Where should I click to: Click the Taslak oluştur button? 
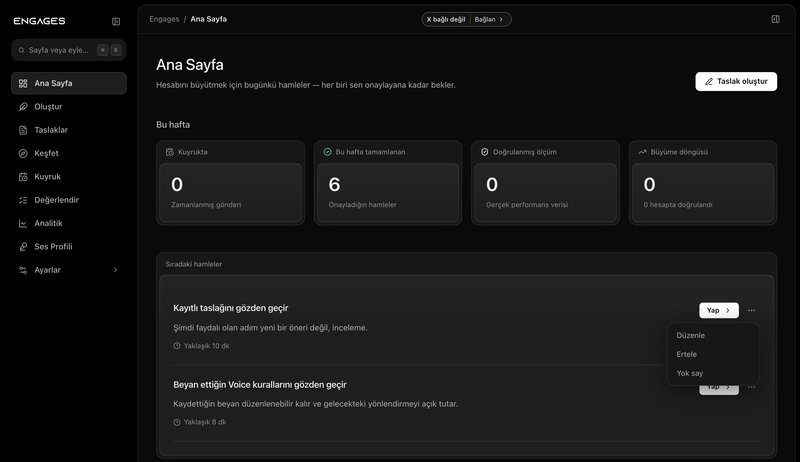coord(736,82)
